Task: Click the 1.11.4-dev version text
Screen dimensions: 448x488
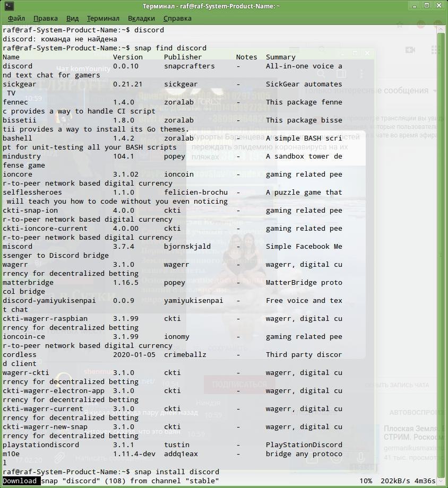Action: [x=134, y=454]
